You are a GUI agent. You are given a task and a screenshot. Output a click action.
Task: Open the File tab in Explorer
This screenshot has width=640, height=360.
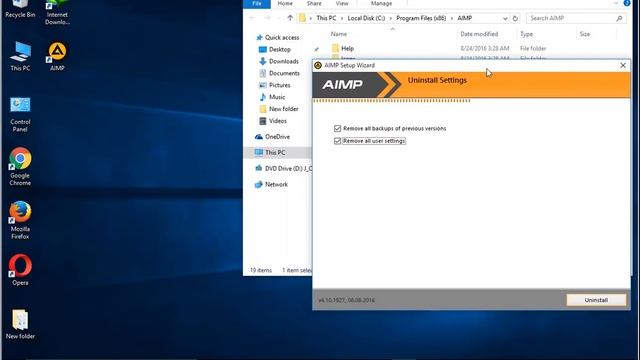(x=257, y=4)
